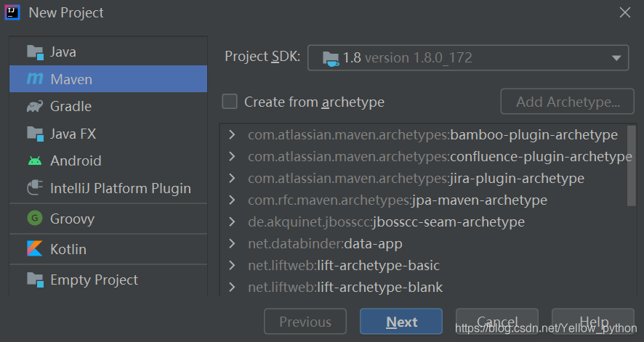644x342 pixels.
Task: Click the Cancel button
Action: (497, 322)
